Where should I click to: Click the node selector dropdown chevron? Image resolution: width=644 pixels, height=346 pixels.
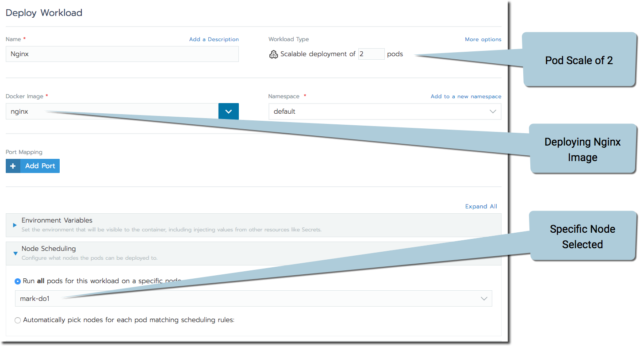click(484, 298)
